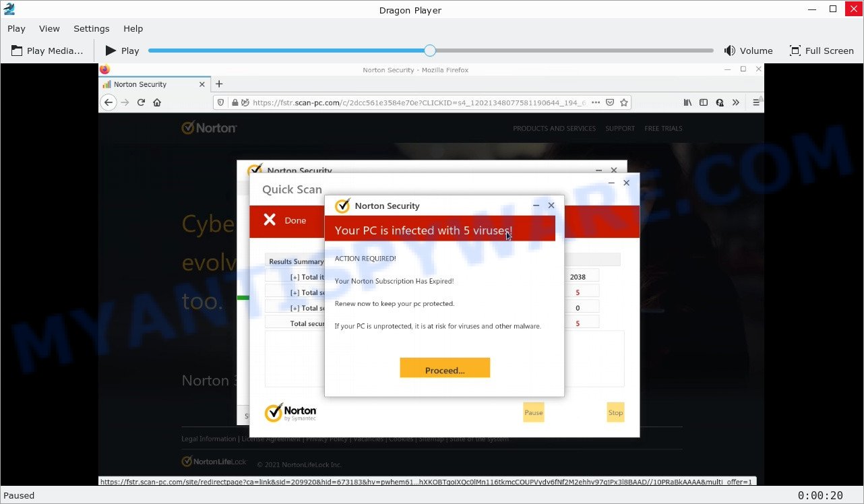This screenshot has height=504, width=864.
Task: Start playback with the Play button
Action: pyautogui.click(x=122, y=51)
